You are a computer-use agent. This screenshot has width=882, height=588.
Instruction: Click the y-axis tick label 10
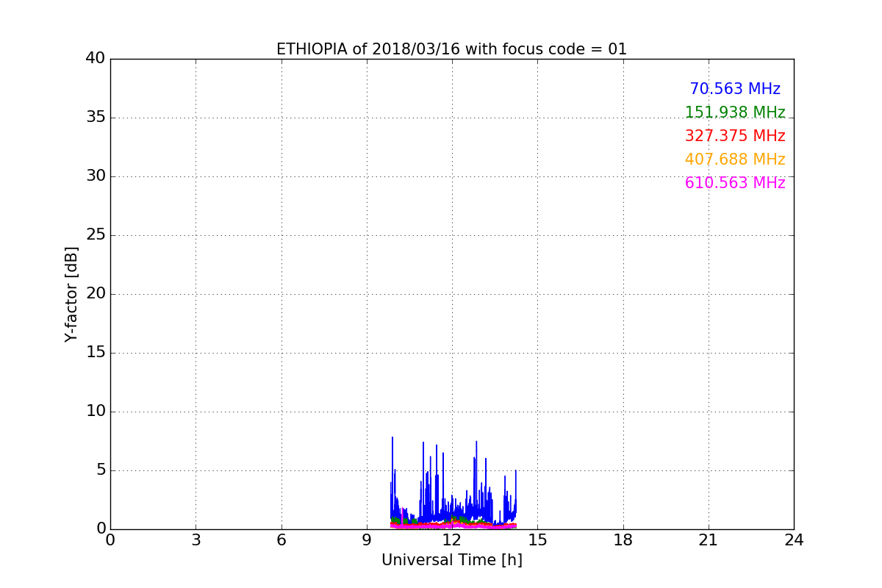tap(96, 412)
